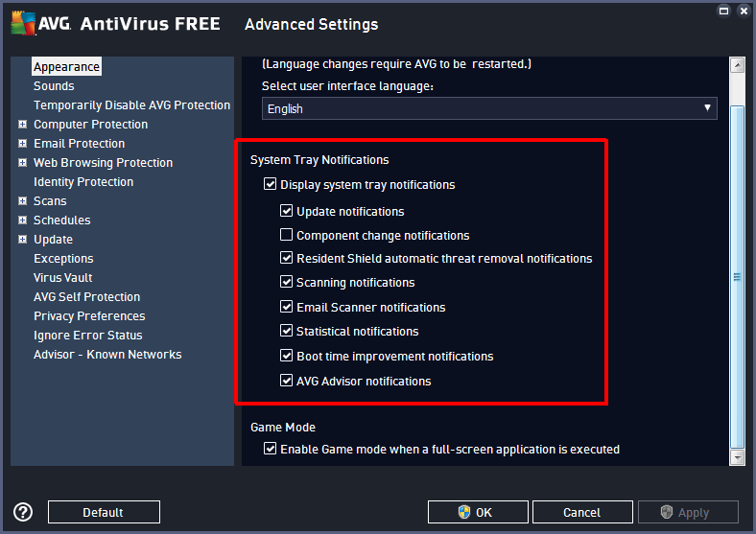The height and width of the screenshot is (534, 756).
Task: Click the Default button
Action: coord(104,512)
